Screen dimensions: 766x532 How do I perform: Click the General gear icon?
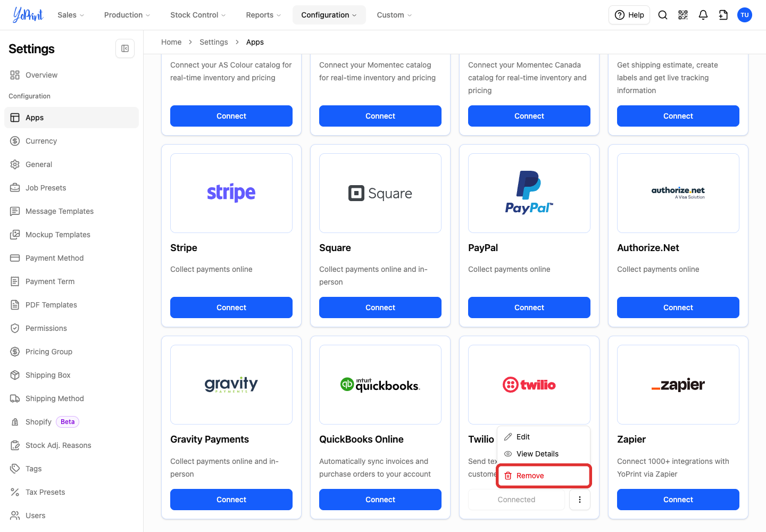pos(15,164)
